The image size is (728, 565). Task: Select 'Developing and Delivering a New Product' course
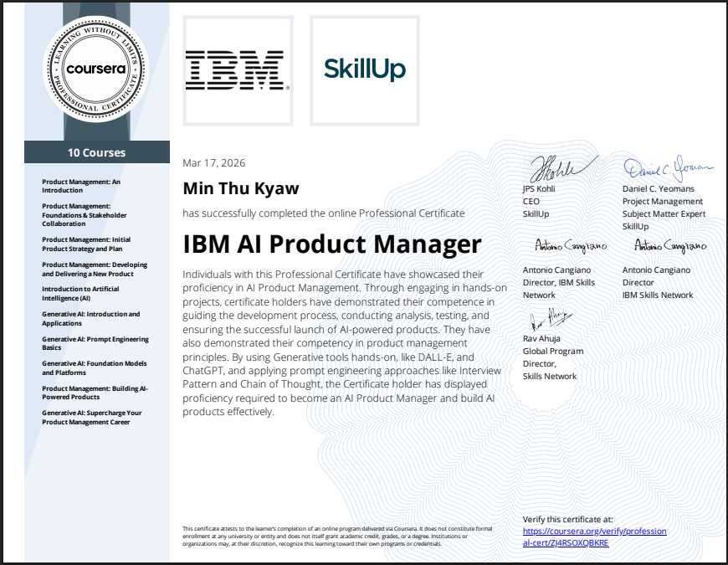point(95,270)
